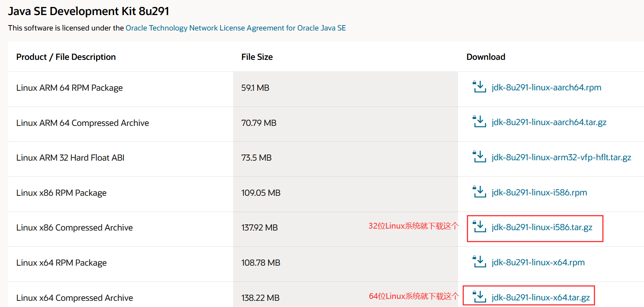Image resolution: width=644 pixels, height=307 pixels.
Task: Open the Oracle Technology Network License Agreement link
Action: tap(236, 28)
